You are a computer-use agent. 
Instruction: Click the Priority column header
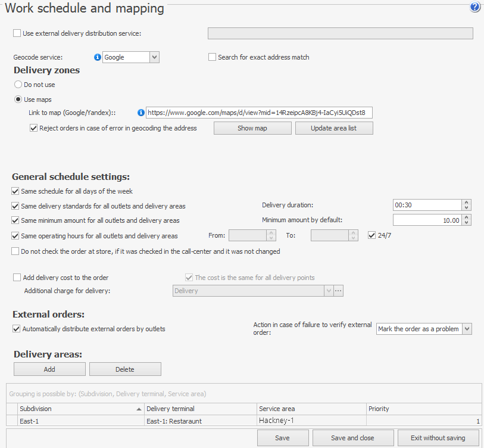[423, 409]
